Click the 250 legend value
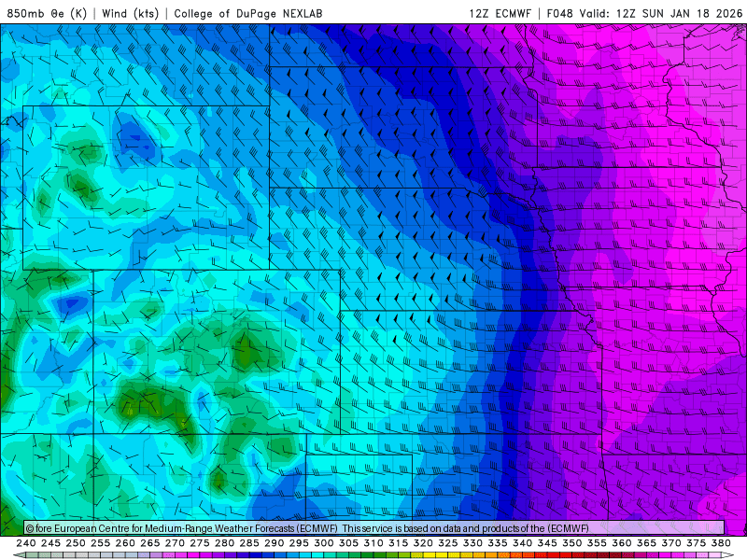This screenshot has width=747, height=560. click(76, 543)
